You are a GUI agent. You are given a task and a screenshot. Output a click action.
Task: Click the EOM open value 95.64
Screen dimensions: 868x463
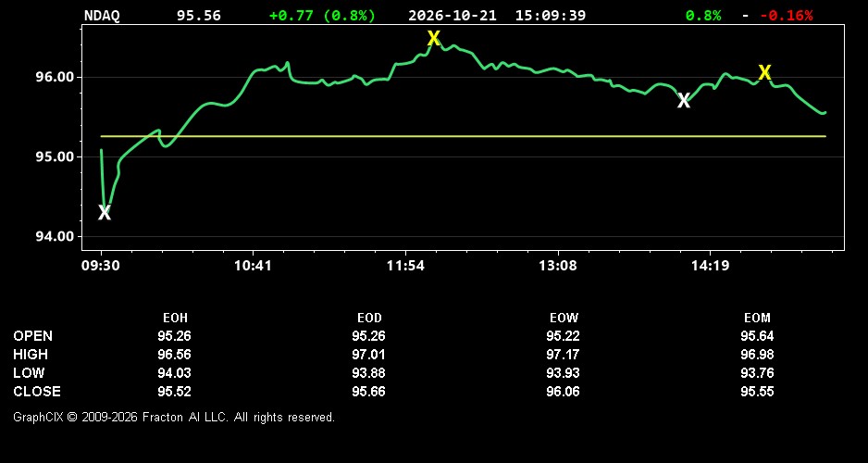pyautogui.click(x=757, y=336)
